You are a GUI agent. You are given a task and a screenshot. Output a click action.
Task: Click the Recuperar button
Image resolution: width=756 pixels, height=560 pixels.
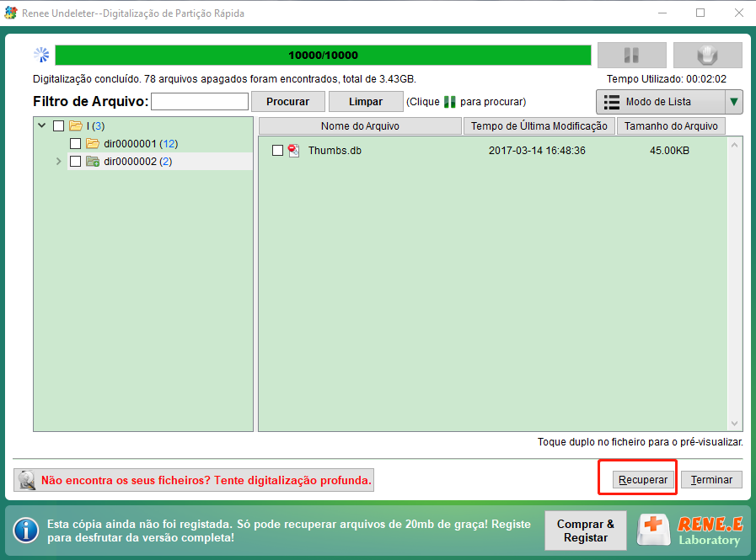click(643, 479)
